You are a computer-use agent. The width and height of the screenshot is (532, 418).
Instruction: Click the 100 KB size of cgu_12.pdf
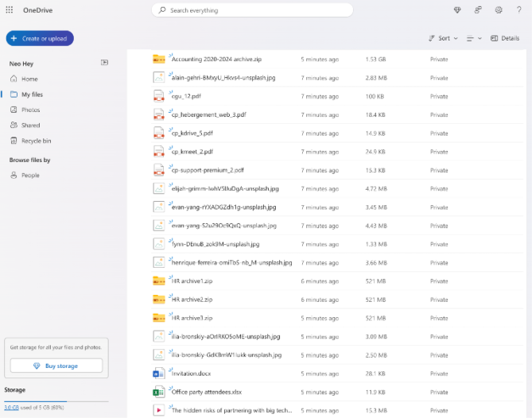pos(375,96)
